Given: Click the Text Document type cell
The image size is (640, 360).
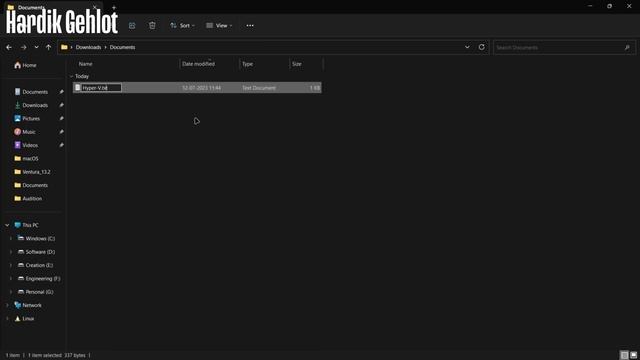Looking at the screenshot, I should click(x=259, y=88).
